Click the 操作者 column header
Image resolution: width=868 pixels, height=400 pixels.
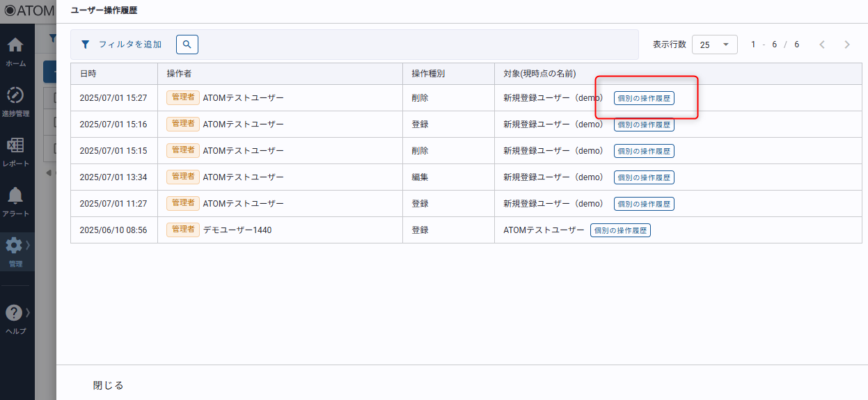click(x=179, y=74)
